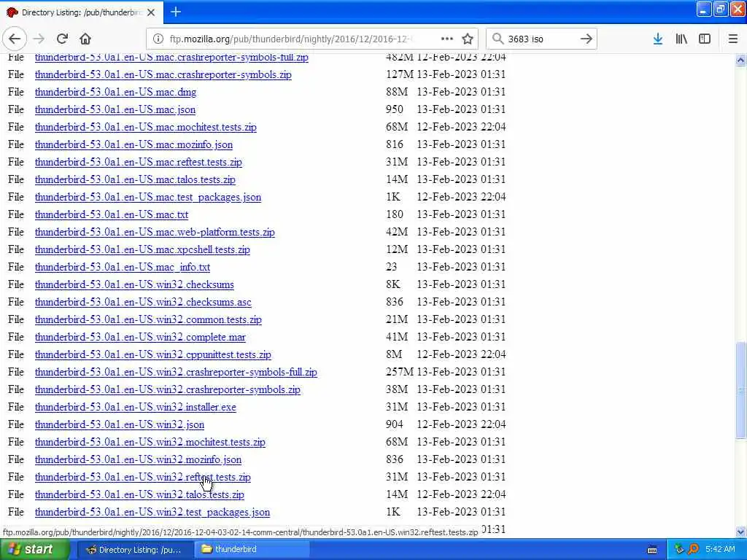Screen dimensions: 747x560
Task: Open the browser home page
Action: coord(85,39)
